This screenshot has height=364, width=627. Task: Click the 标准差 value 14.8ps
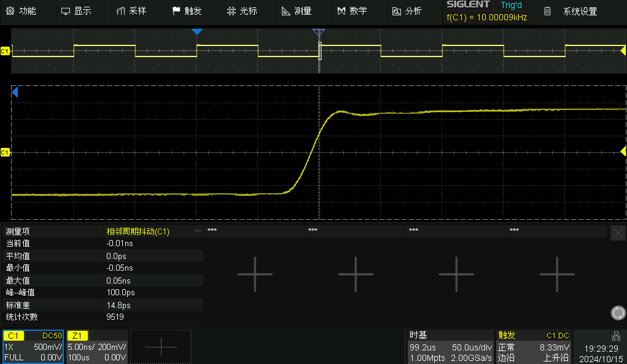119,305
